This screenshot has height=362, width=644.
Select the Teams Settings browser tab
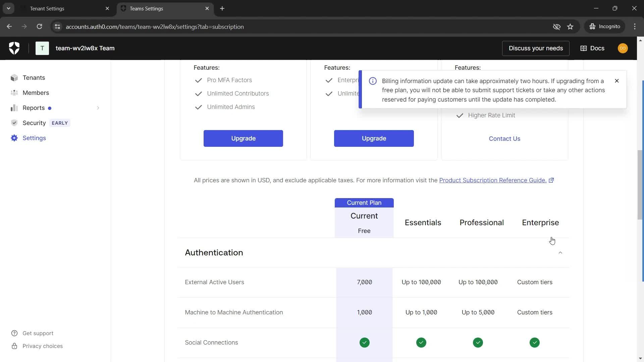tap(166, 8)
